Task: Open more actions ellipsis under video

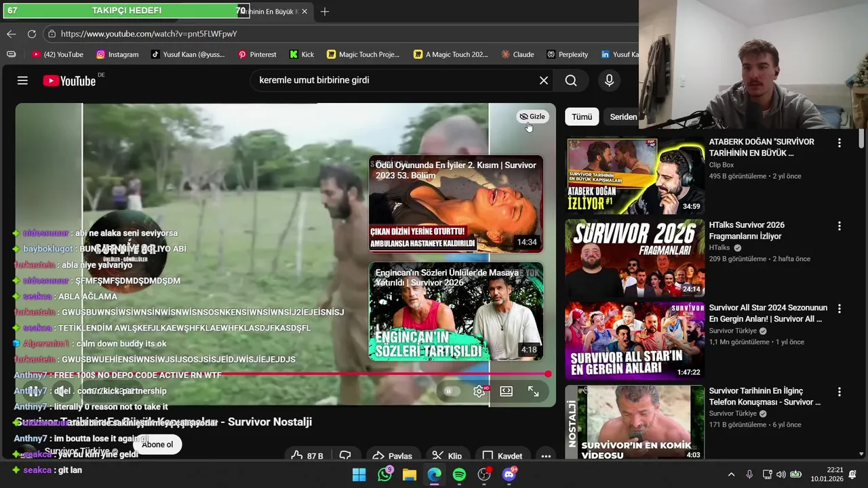Action: tap(546, 455)
